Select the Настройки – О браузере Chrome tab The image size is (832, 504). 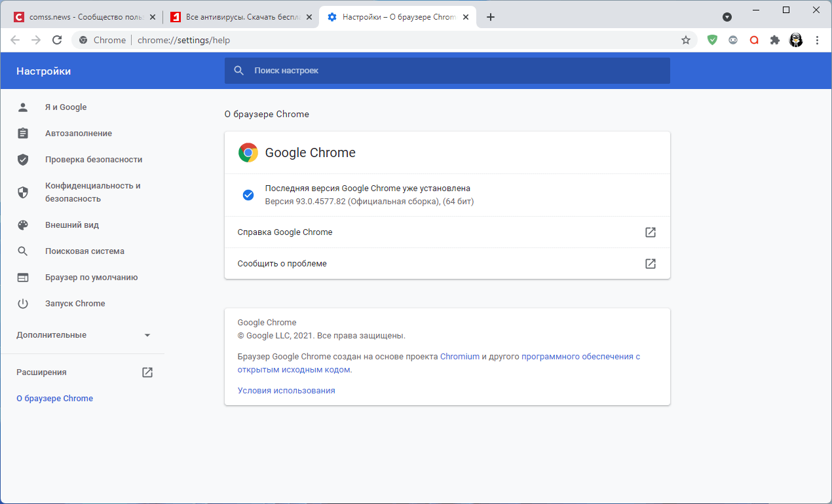pyautogui.click(x=398, y=17)
